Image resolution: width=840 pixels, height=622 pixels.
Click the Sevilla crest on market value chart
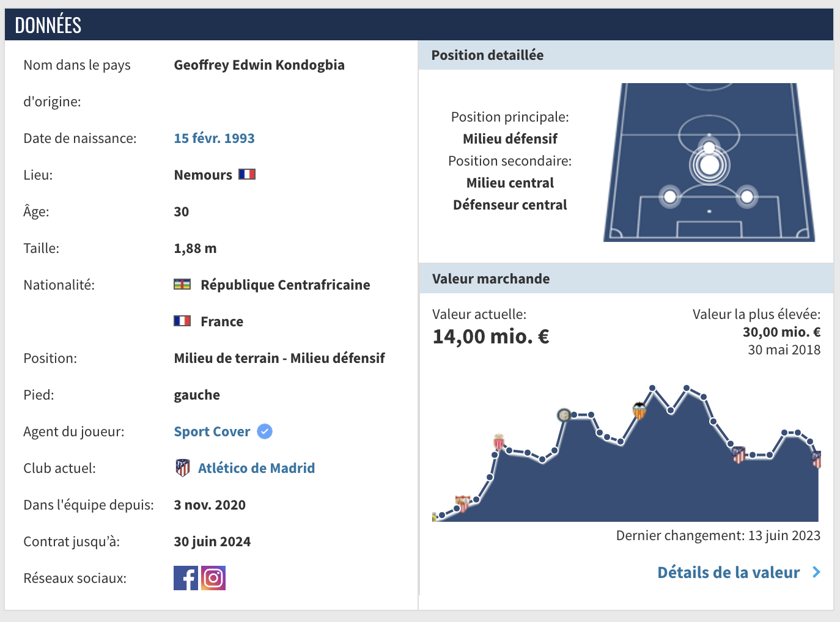(x=463, y=503)
